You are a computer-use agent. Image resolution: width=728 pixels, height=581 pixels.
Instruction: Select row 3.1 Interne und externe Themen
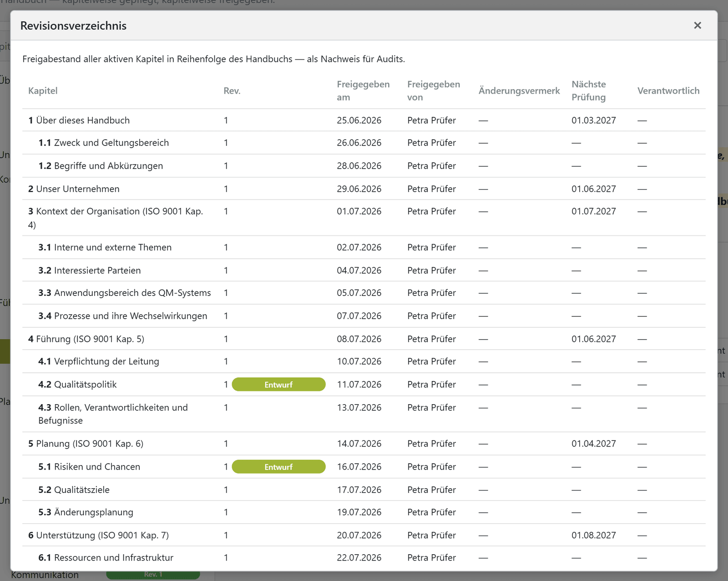click(x=364, y=247)
